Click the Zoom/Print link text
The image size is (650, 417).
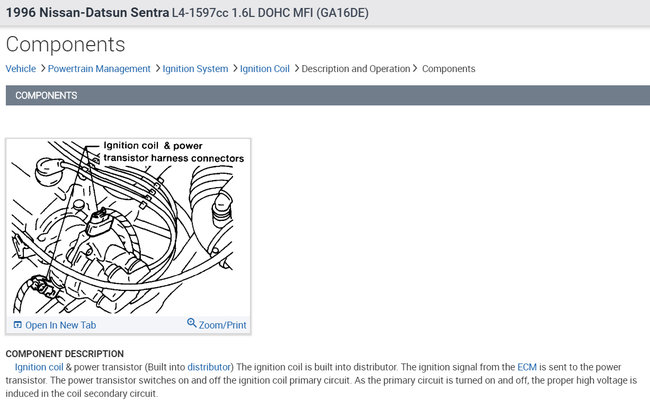click(x=223, y=325)
